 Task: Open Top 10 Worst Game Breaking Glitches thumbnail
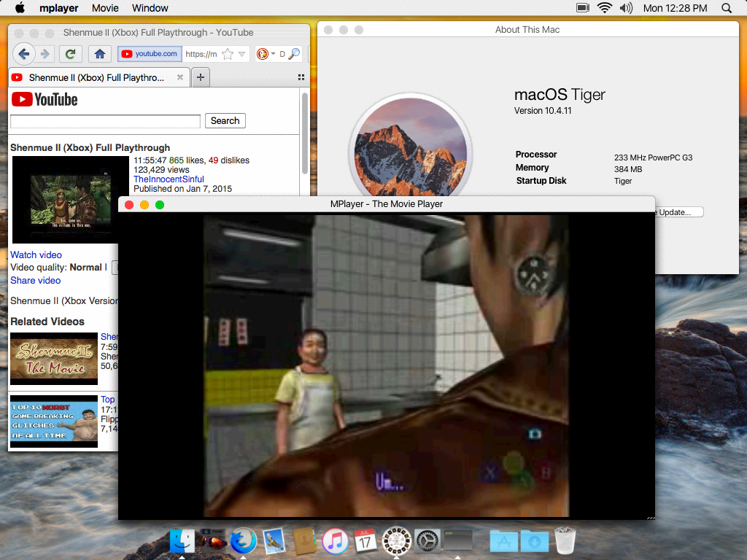54,421
